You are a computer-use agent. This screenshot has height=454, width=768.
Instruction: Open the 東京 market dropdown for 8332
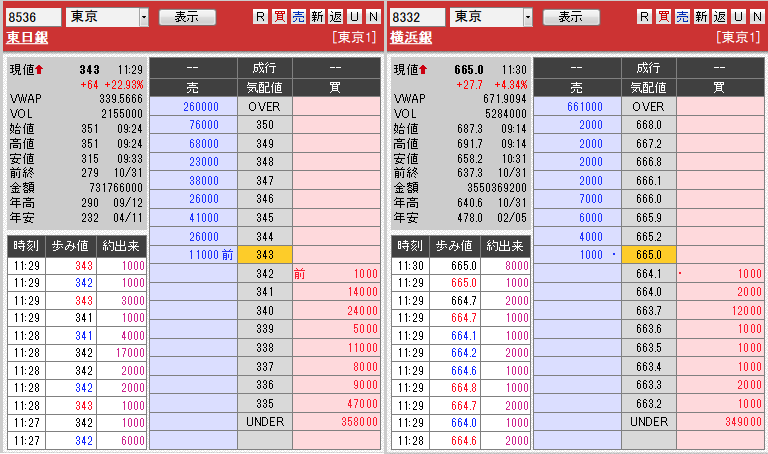coord(491,17)
